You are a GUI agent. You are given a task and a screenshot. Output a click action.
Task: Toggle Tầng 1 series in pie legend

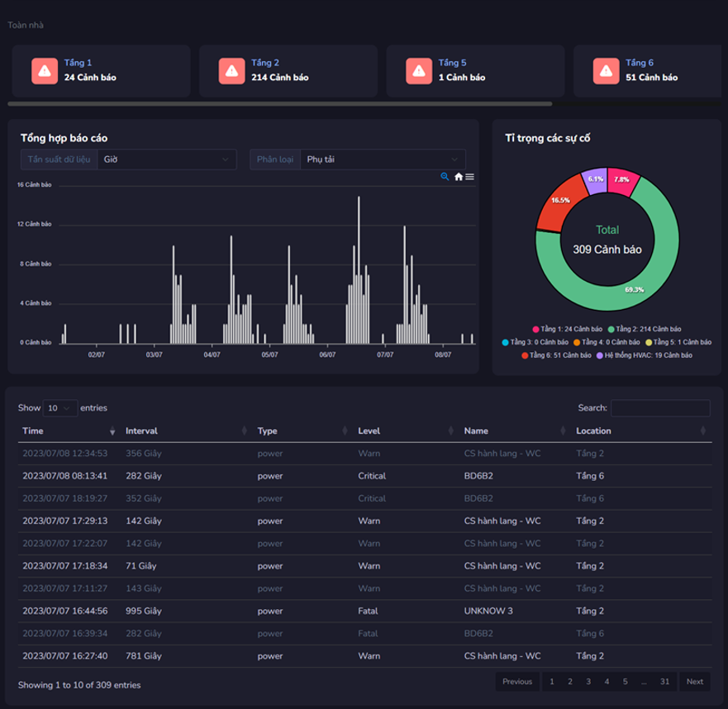568,329
